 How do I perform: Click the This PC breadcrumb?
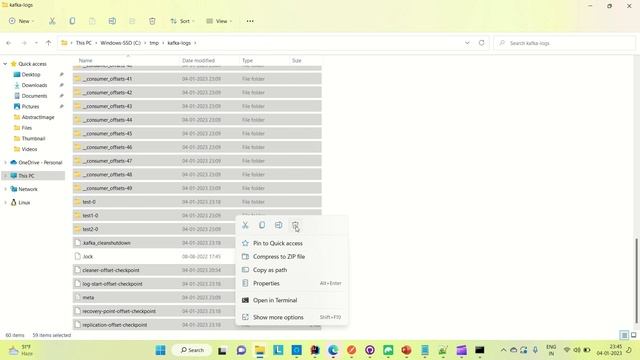pyautogui.click(x=83, y=43)
